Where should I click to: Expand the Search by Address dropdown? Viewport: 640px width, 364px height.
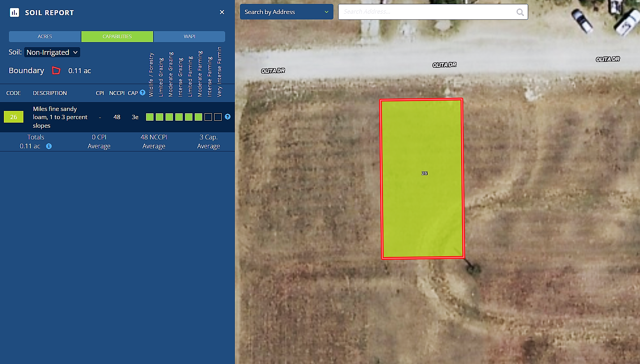pos(286,12)
